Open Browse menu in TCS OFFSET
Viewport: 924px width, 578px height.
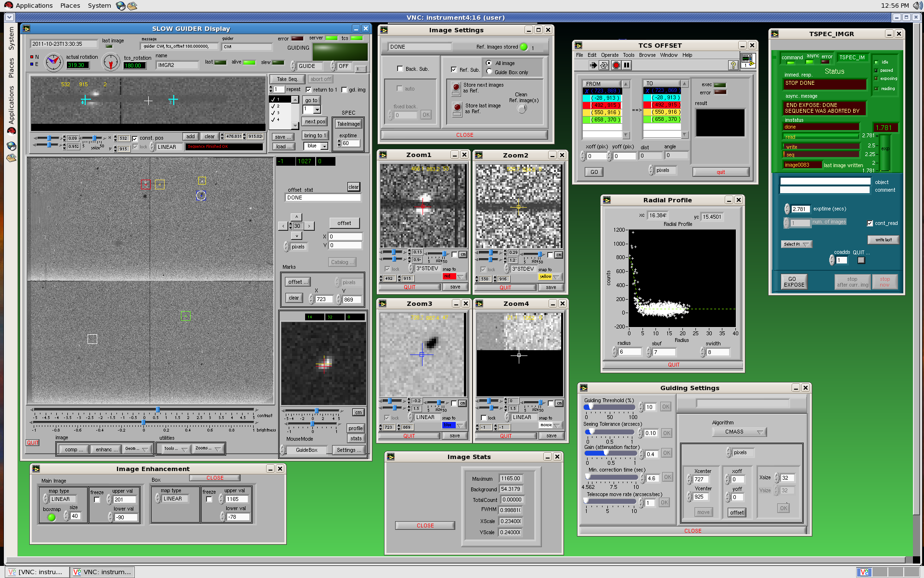click(647, 55)
